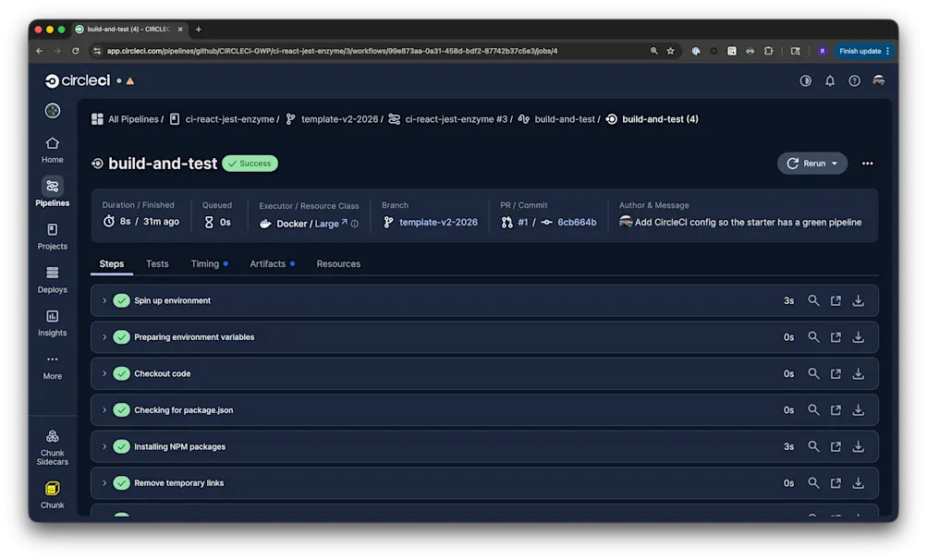Image resolution: width=927 pixels, height=560 pixels.
Task: Open Remove temporary links in new tab
Action: (836, 483)
